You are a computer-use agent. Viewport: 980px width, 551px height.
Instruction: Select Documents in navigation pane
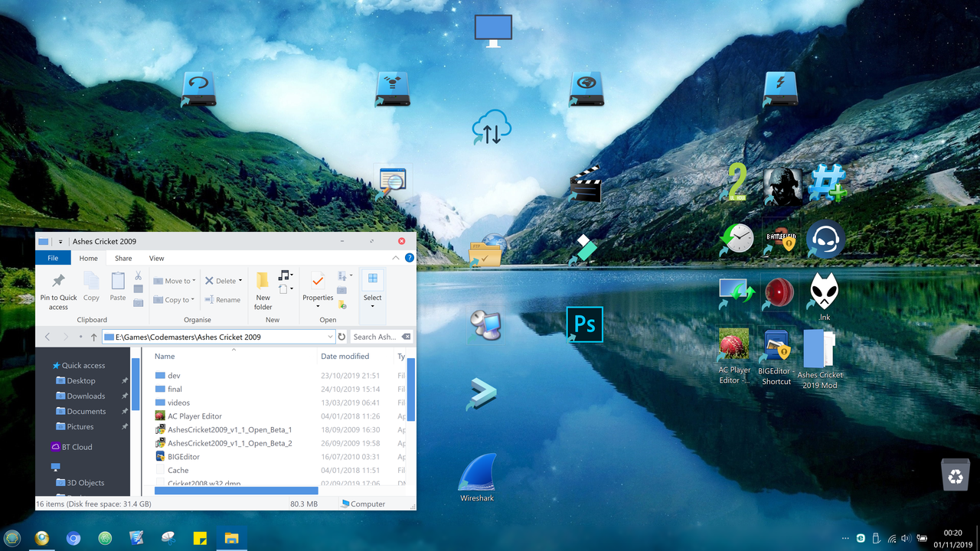click(86, 411)
